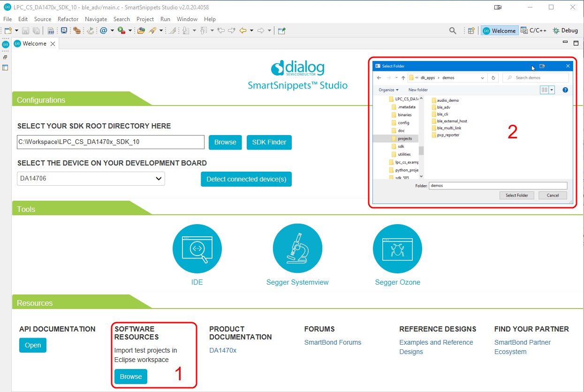Open the Project menu

click(145, 19)
